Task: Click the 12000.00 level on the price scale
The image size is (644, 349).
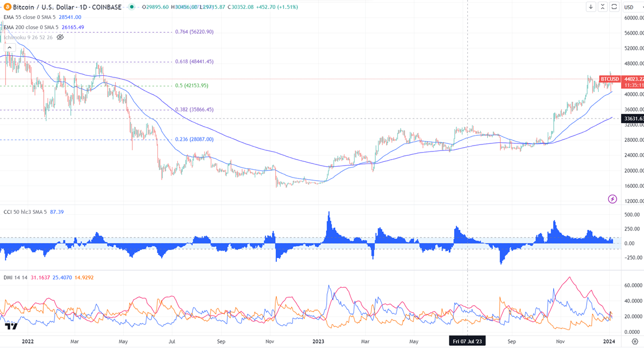Action: (x=634, y=201)
